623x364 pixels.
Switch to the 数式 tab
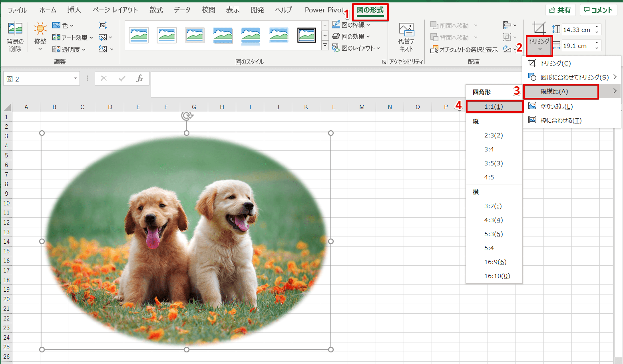click(x=156, y=10)
